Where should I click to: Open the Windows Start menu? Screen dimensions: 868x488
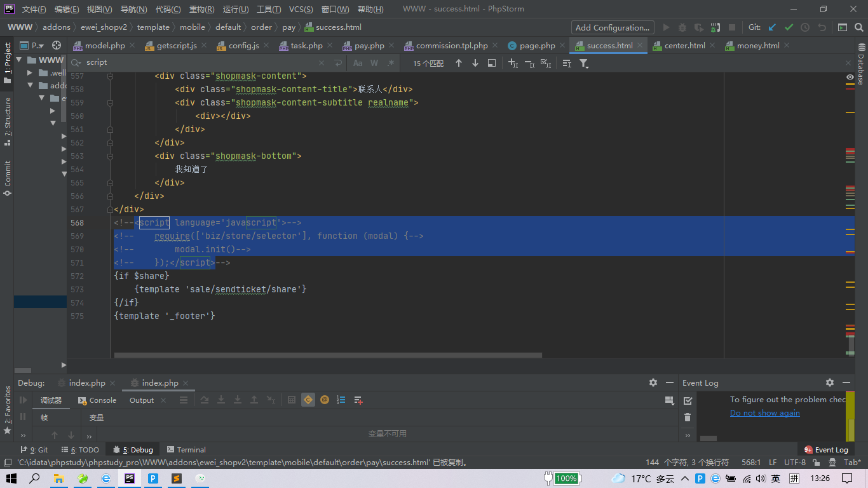pyautogui.click(x=11, y=478)
